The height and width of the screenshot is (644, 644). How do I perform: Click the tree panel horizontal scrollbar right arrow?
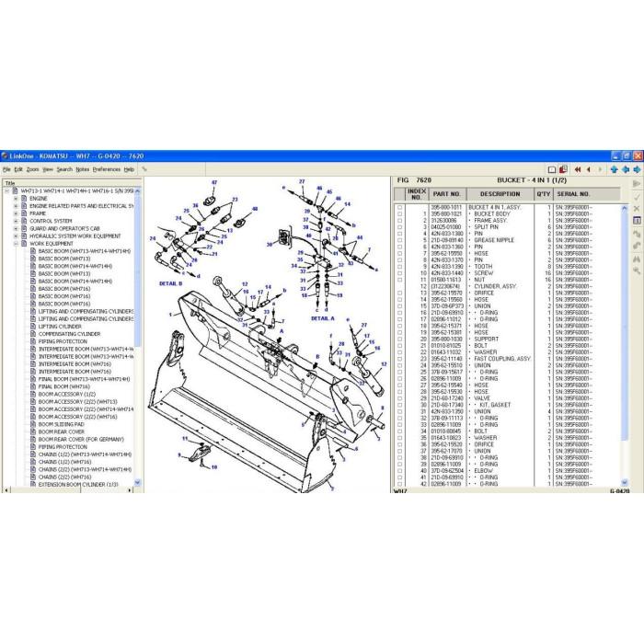[130, 490]
